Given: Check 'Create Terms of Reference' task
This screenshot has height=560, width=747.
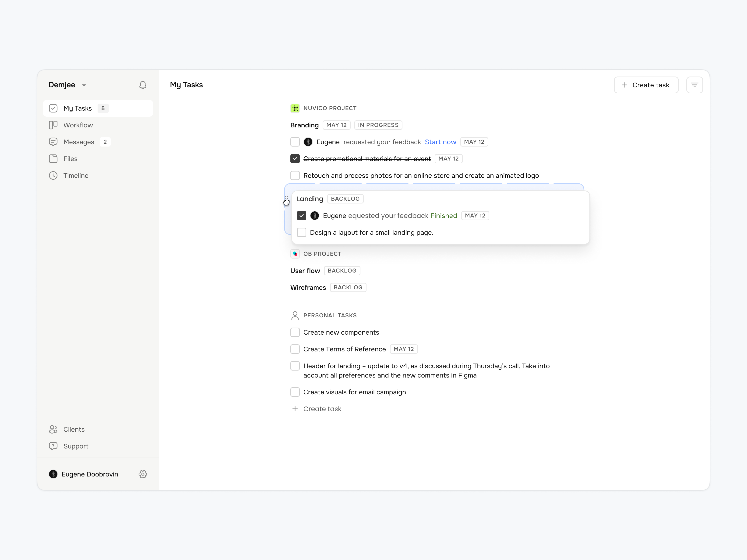Looking at the screenshot, I should [295, 349].
